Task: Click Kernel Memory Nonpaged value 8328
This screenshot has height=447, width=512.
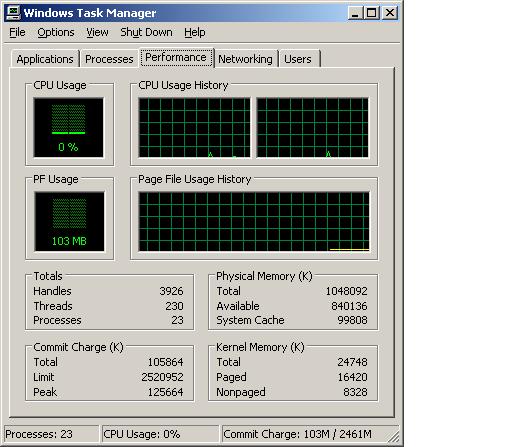Action: click(355, 392)
